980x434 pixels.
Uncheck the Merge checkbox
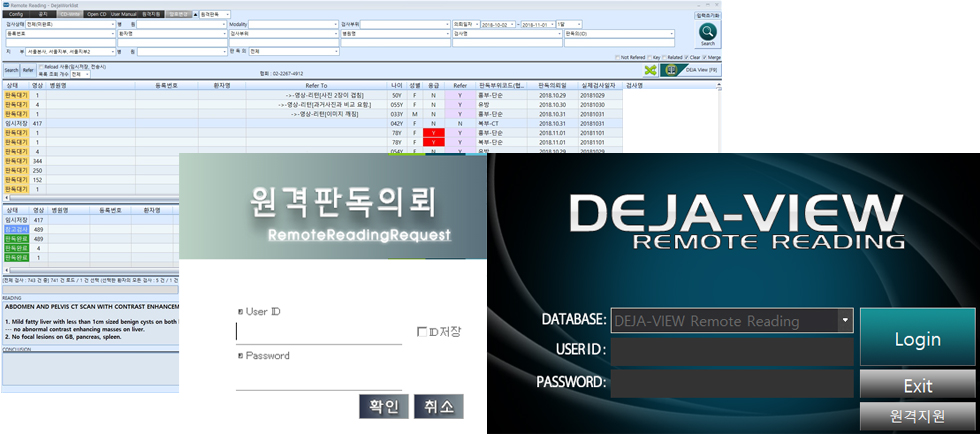pyautogui.click(x=704, y=58)
